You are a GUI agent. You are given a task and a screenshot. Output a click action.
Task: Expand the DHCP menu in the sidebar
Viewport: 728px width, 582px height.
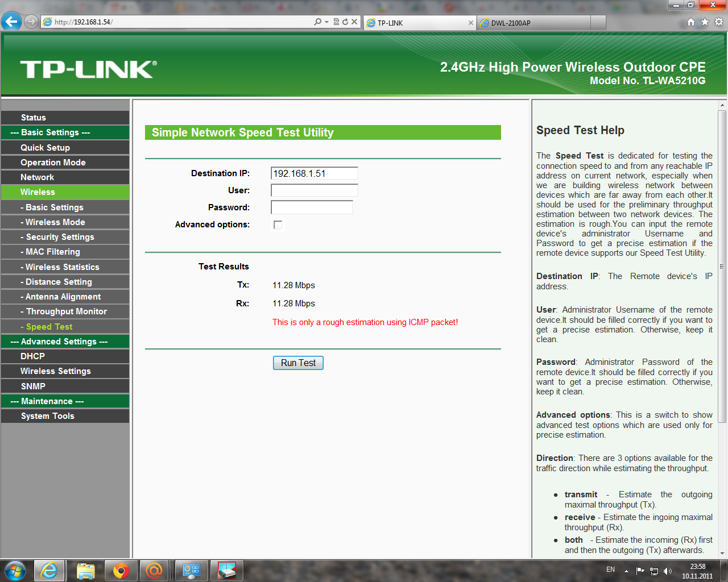pos(65,356)
